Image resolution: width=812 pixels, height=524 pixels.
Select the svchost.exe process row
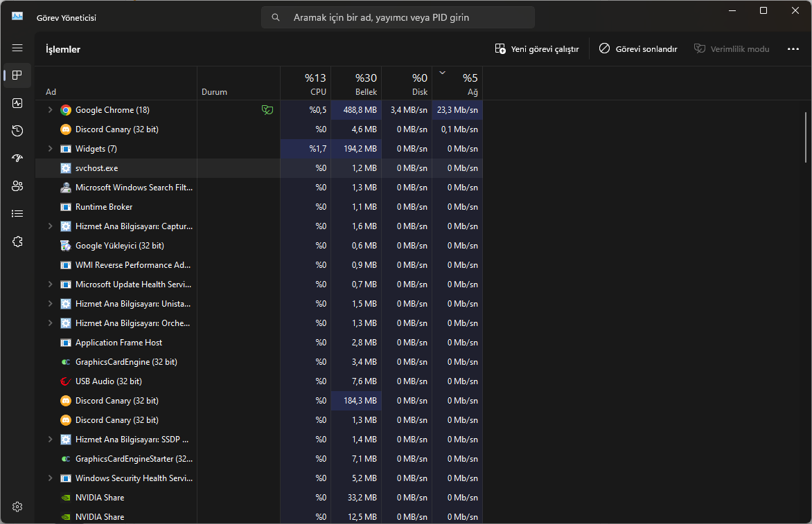pos(259,168)
